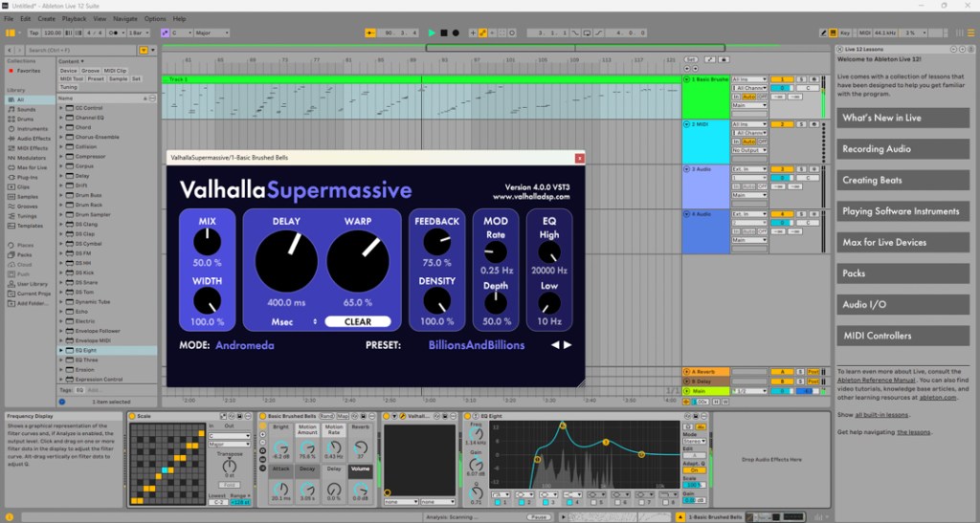Viewport: 980px width, 523px height.
Task: Click next preset arrow in Valhalla plugin
Action: point(568,345)
